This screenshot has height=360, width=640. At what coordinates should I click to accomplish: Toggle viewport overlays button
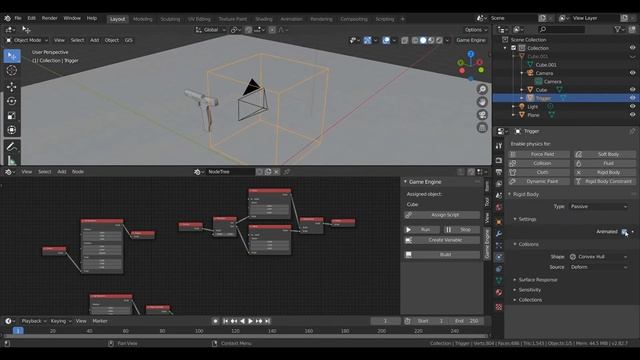[386, 40]
